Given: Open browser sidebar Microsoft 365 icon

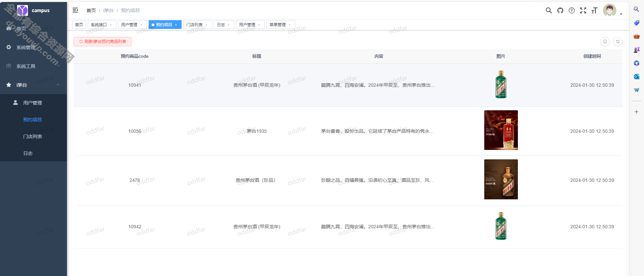Looking at the screenshot, I should click(x=636, y=63).
